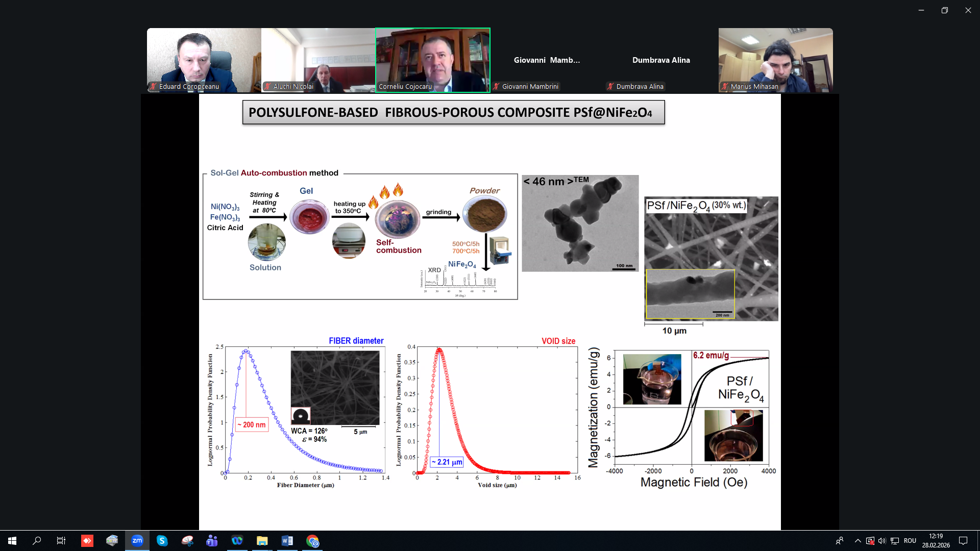The image size is (980, 551).
Task: Open the AnyDesk taskbar icon
Action: [87, 541]
